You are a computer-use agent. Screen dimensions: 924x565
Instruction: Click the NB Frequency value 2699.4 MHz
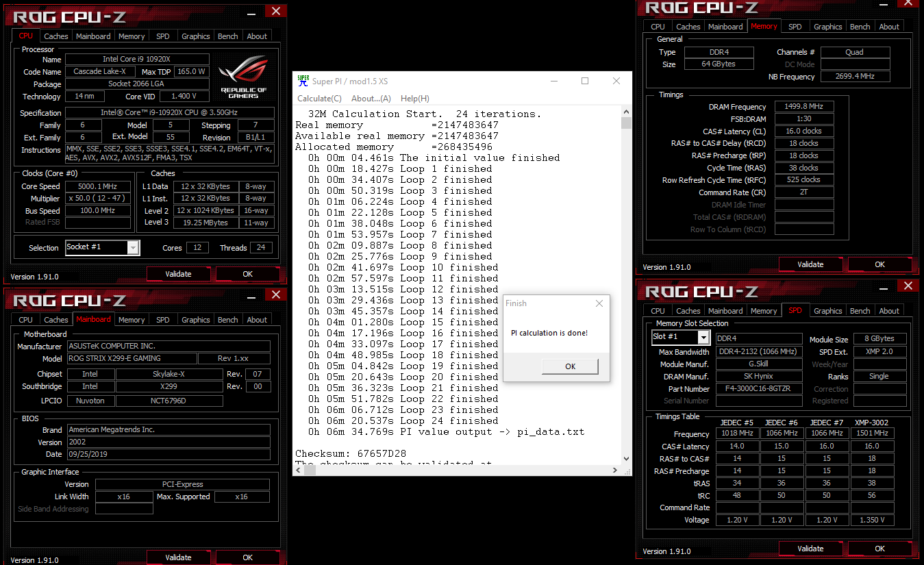856,77
